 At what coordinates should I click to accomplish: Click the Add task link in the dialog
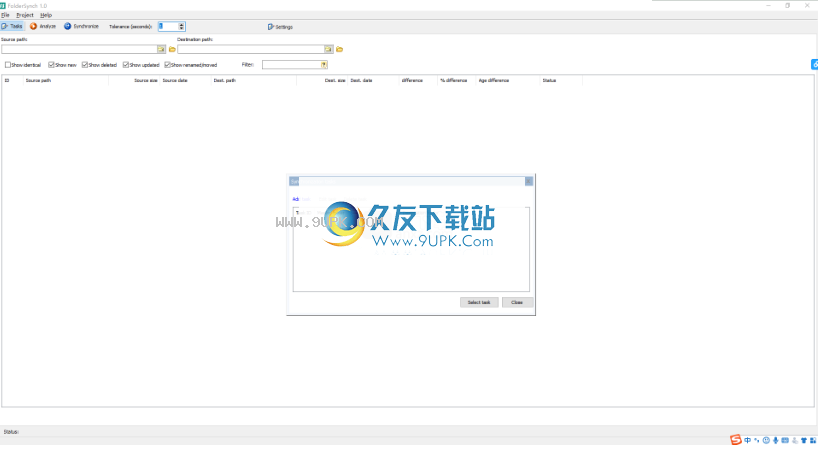tap(301, 199)
